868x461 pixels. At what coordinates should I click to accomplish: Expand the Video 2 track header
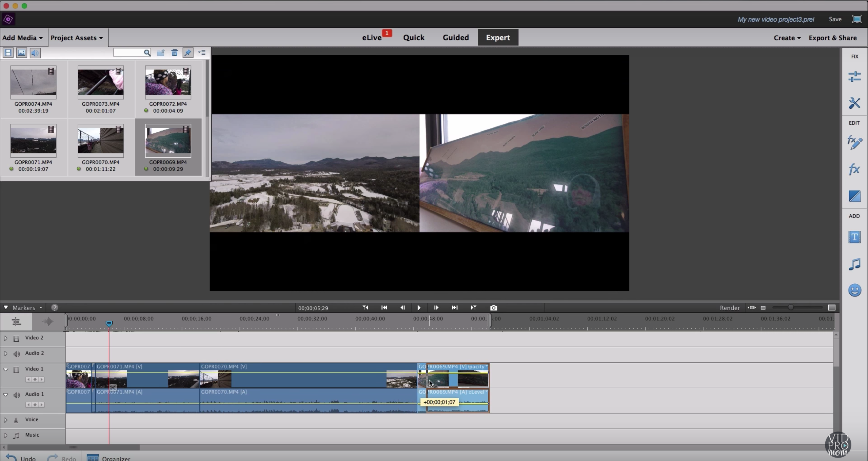[5, 338]
